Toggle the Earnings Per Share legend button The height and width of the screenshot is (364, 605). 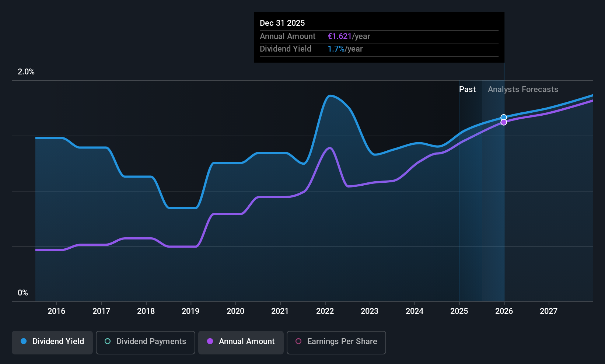click(x=336, y=343)
